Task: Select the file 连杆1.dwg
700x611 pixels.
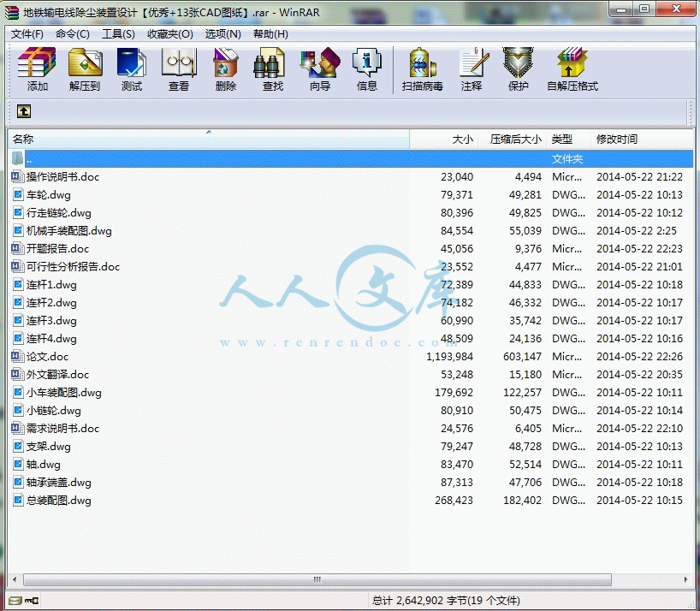Action: 51,285
